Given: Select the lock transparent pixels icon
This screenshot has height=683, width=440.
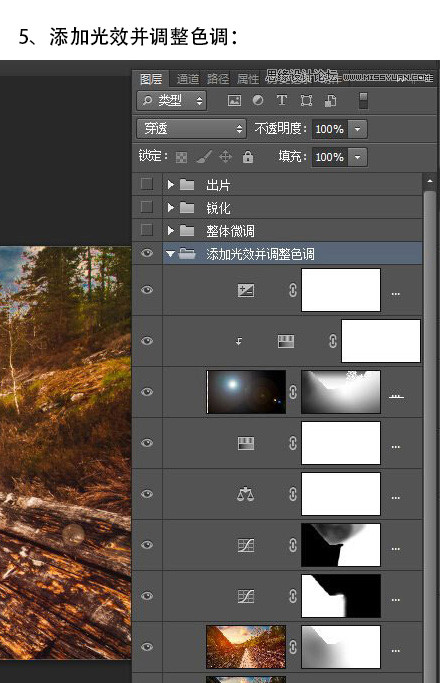Looking at the screenshot, I should [x=181, y=157].
